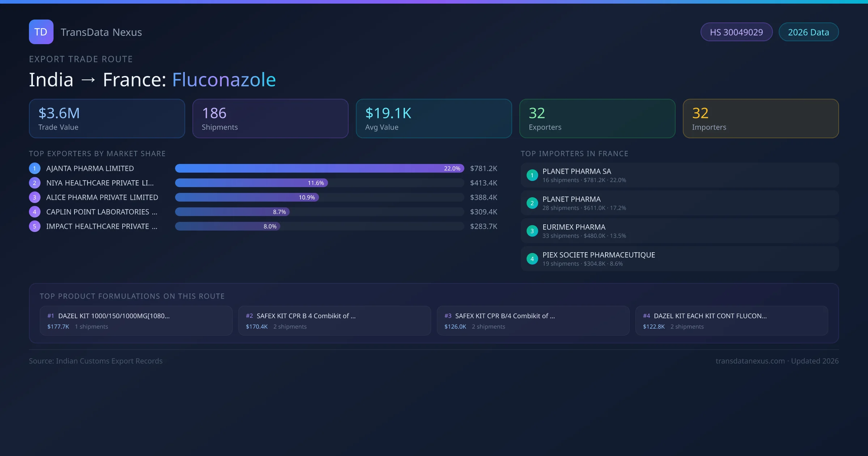Viewport: 868px width, 456px height.
Task: Open the PLANET PHARMA importer row
Action: pyautogui.click(x=679, y=203)
